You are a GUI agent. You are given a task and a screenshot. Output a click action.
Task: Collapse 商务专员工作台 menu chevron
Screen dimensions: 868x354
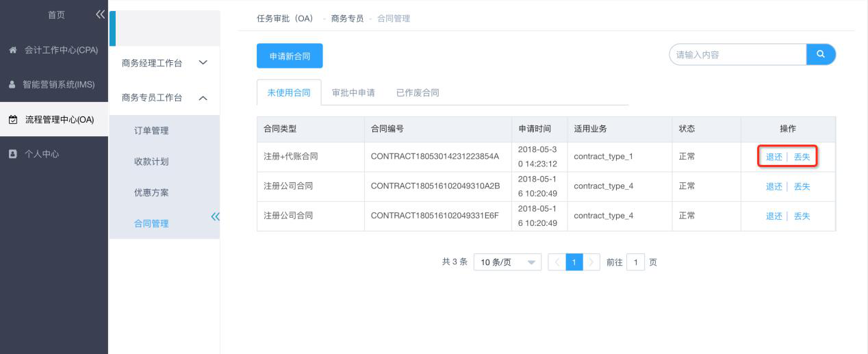[203, 98]
